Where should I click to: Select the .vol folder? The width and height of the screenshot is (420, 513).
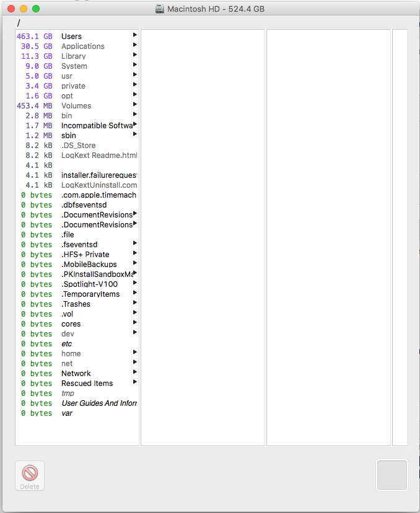point(67,314)
